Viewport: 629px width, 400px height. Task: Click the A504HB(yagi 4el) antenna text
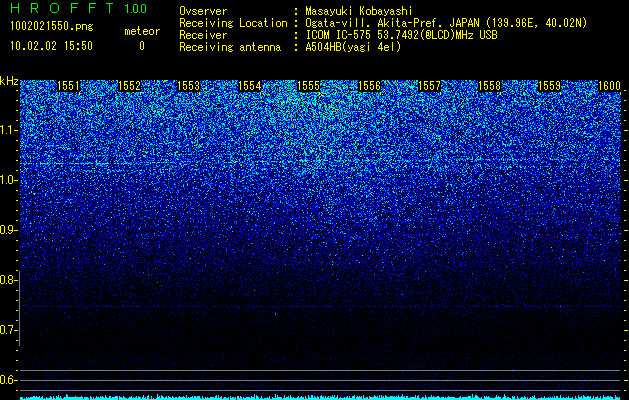coord(353,47)
